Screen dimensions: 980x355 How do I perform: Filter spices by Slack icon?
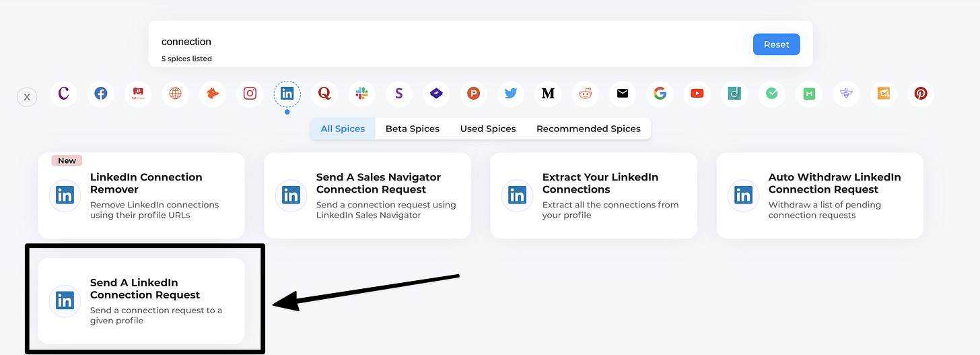tap(362, 94)
